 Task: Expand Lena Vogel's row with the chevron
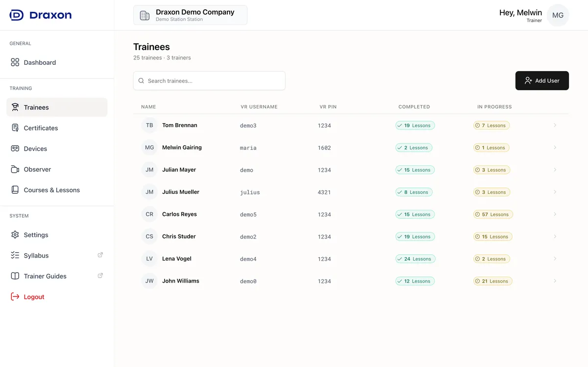tap(555, 259)
